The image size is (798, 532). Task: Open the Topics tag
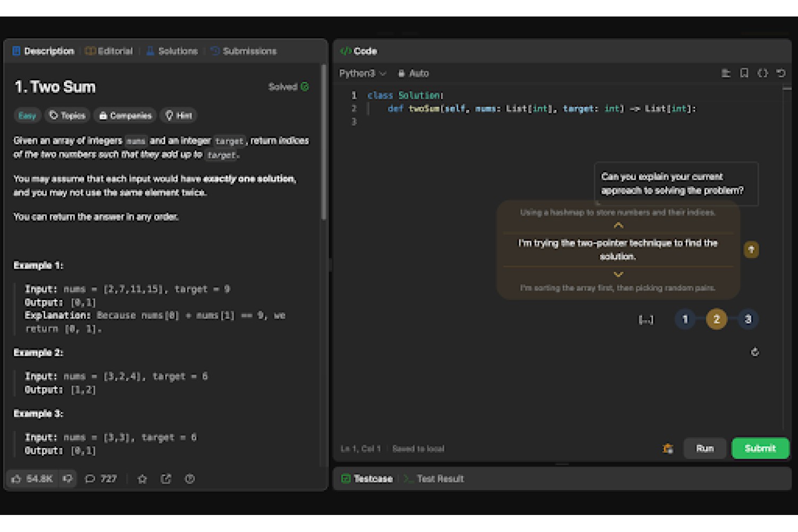(x=67, y=115)
